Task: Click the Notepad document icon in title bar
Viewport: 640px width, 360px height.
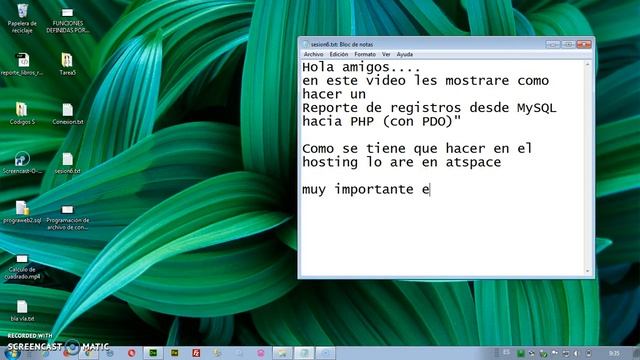Action: click(305, 44)
